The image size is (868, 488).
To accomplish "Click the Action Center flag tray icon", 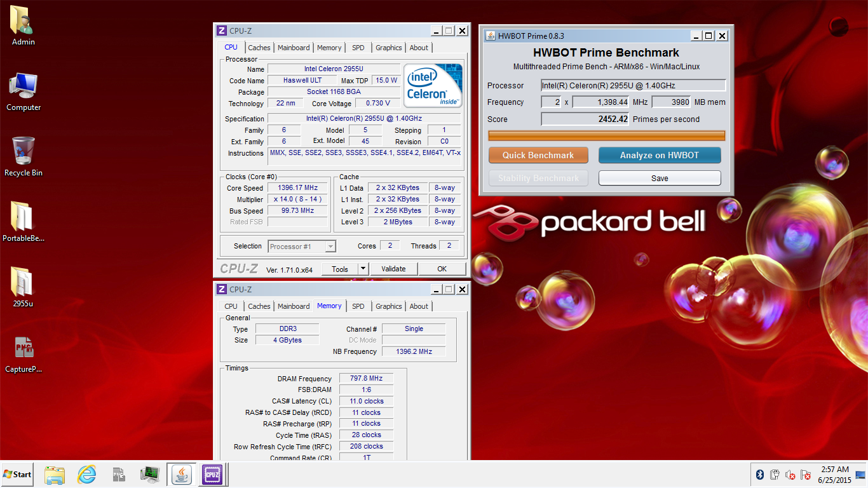I will click(805, 474).
